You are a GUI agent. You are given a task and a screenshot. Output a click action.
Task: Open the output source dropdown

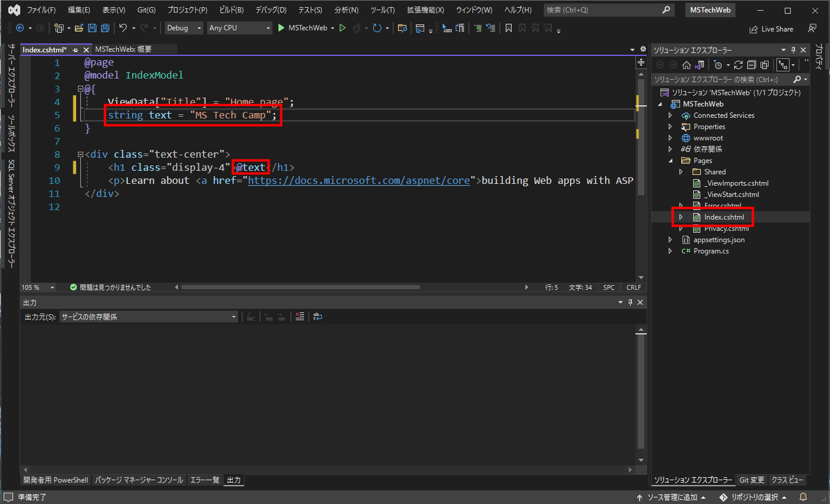coord(149,317)
